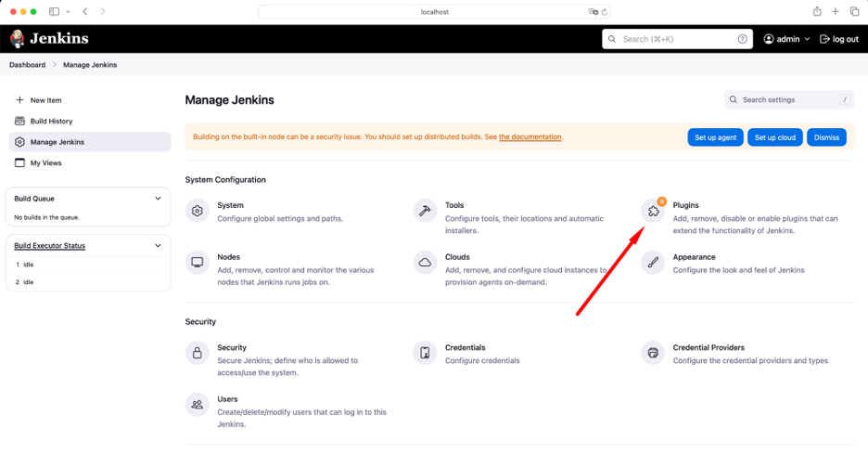
Task: Open the Users people icon
Action: coord(198,405)
